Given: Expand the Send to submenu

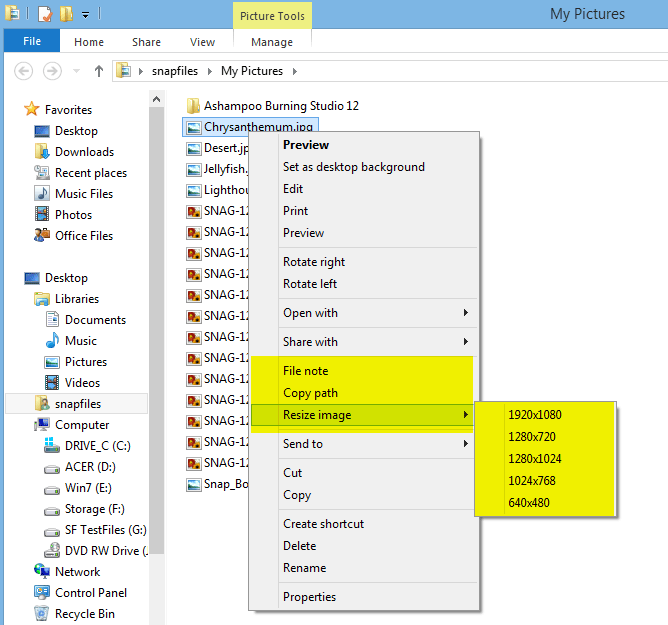Looking at the screenshot, I should pyautogui.click(x=466, y=444).
